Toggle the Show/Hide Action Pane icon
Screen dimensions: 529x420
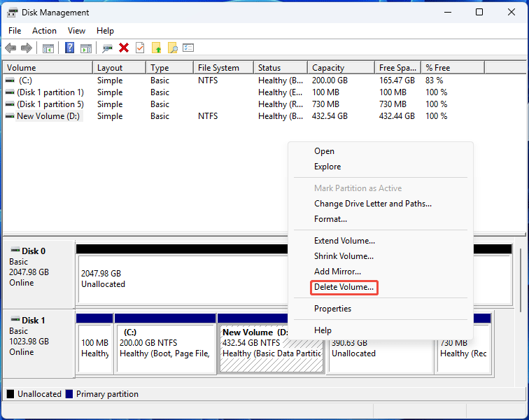(86, 48)
